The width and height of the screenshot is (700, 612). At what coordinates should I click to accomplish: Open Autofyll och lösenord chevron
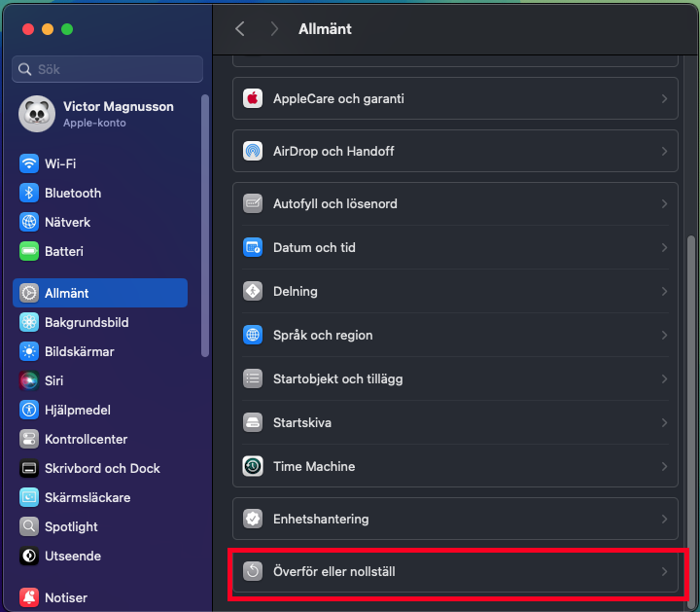click(664, 203)
